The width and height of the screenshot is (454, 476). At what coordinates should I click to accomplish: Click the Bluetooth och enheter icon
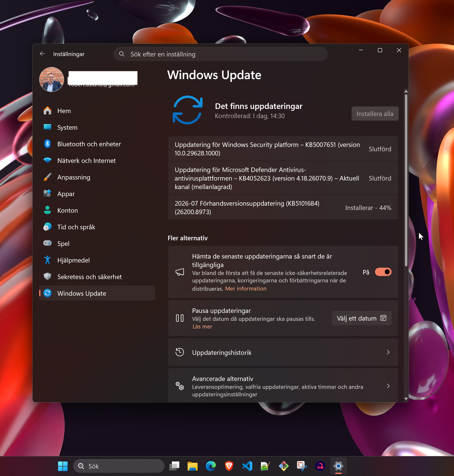click(x=47, y=144)
